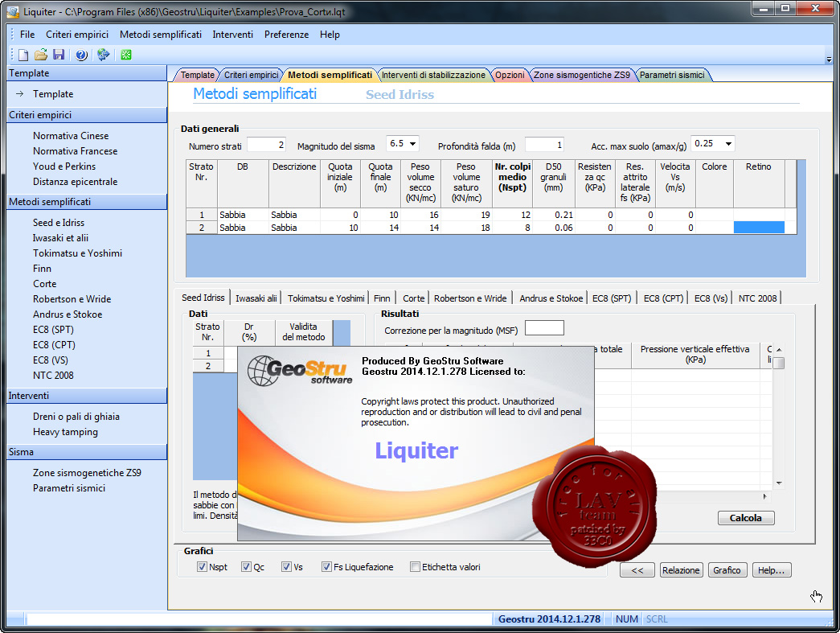Switch to Zone sismogentiche ZS9 tab
The image size is (840, 633).
tap(582, 75)
